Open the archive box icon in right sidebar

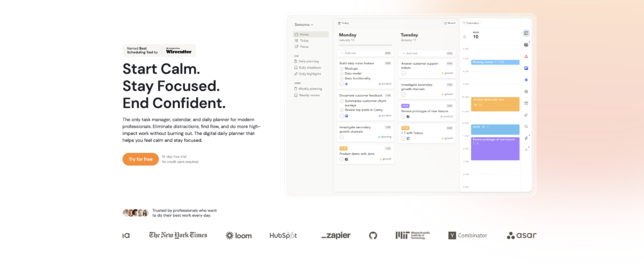(x=526, y=103)
